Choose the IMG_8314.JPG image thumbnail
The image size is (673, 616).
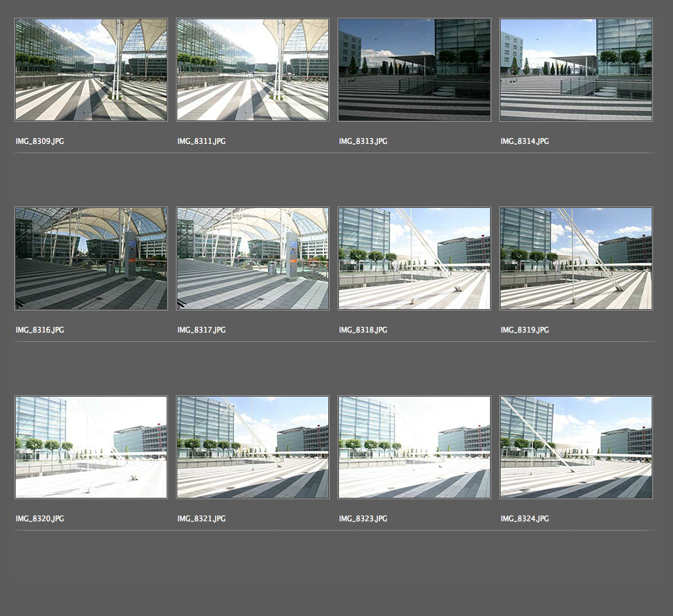pyautogui.click(x=576, y=70)
